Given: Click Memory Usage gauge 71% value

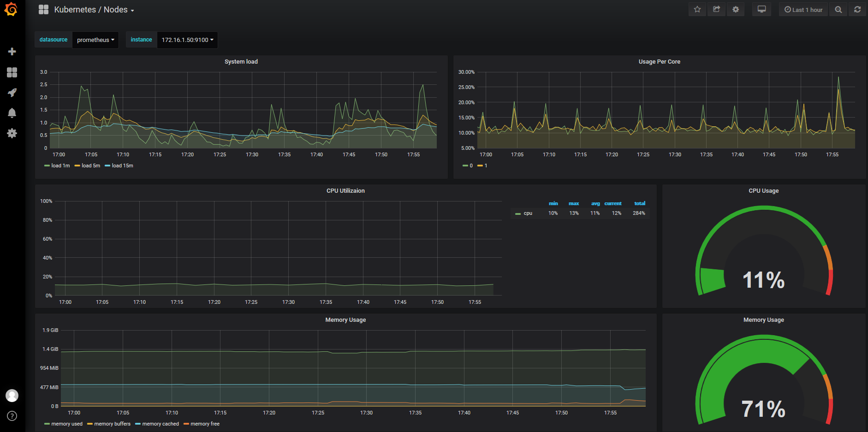Looking at the screenshot, I should (x=763, y=409).
